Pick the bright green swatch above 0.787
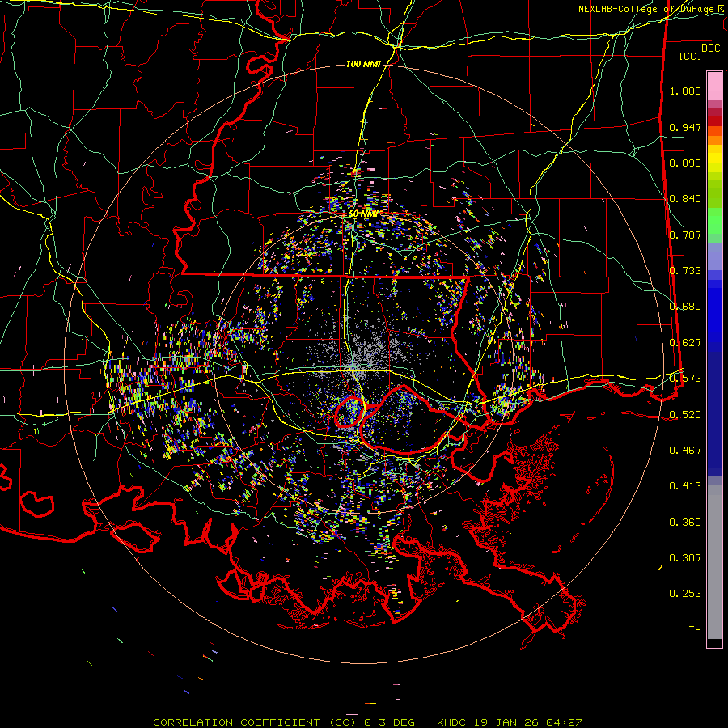 (x=714, y=221)
